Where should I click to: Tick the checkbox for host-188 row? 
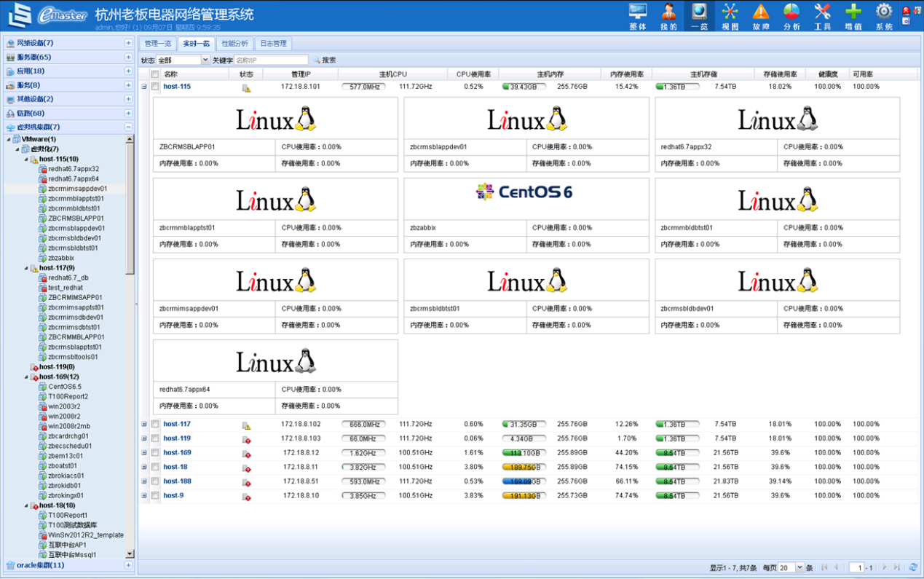click(155, 481)
